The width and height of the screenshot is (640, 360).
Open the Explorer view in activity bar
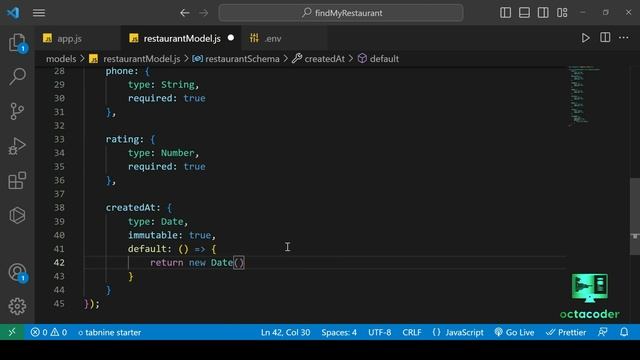coord(17,42)
